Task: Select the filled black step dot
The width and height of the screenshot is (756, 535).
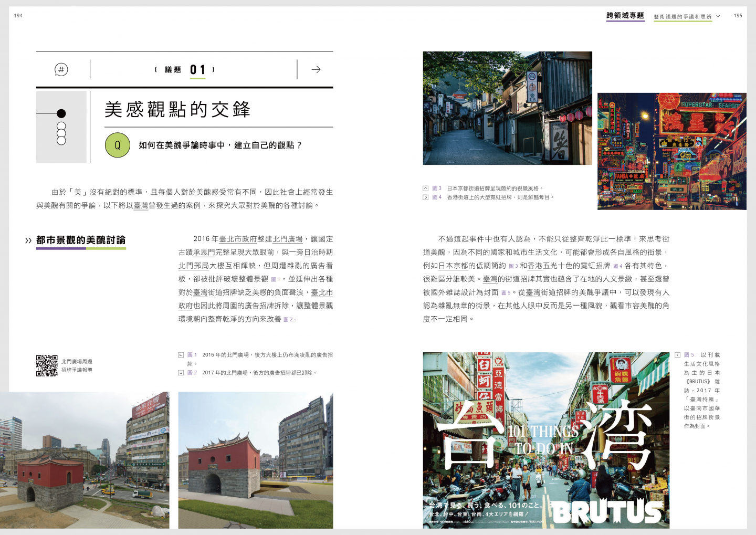Action: point(61,113)
